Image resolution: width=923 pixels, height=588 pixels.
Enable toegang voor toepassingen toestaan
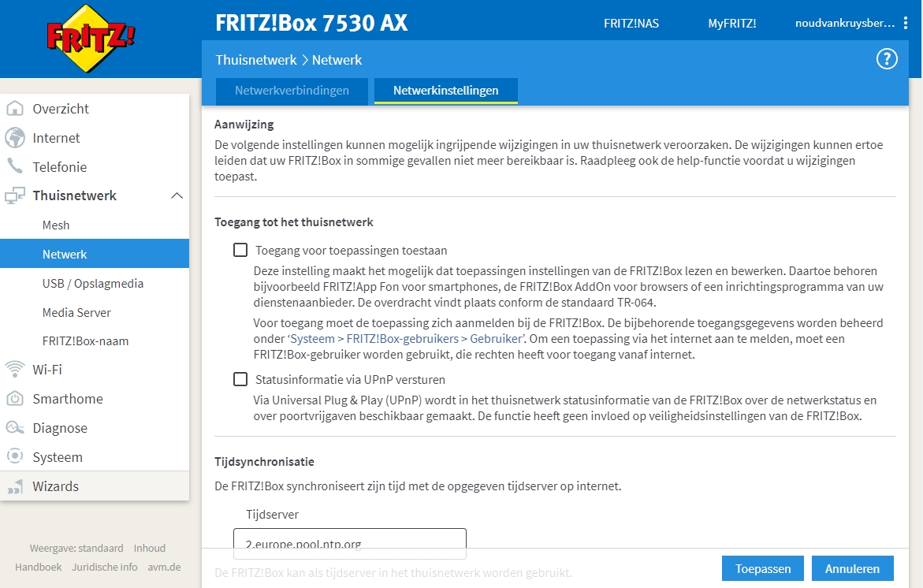pyautogui.click(x=240, y=250)
